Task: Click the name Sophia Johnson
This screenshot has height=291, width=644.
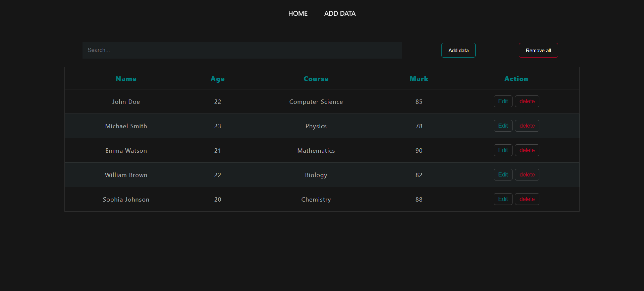Action: tap(126, 200)
